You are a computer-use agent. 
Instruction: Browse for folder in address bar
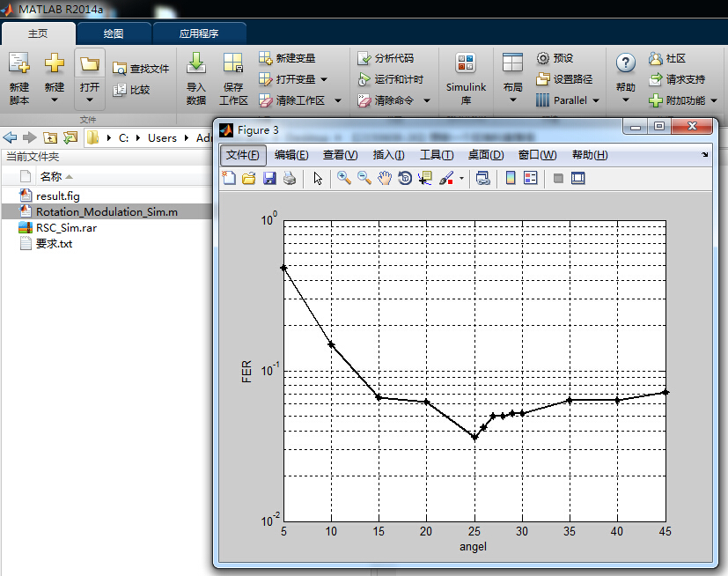70,137
